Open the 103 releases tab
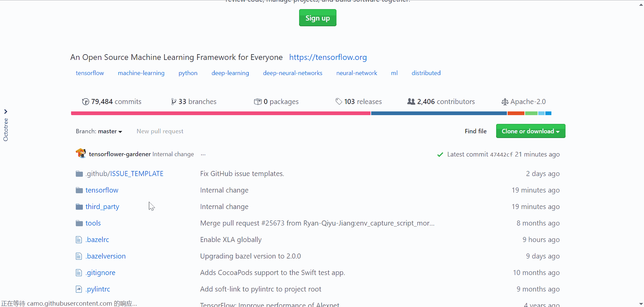The height and width of the screenshot is (307, 644). click(x=359, y=102)
